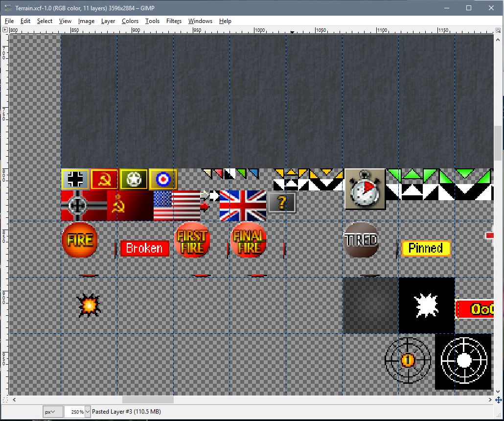Viewport: 504px width, 421px height.
Task: Toggle Quick Mask button at bottom left
Action: (x=5, y=400)
